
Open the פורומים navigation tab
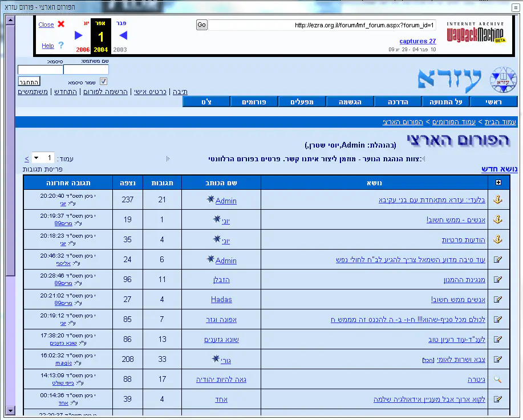(x=254, y=101)
